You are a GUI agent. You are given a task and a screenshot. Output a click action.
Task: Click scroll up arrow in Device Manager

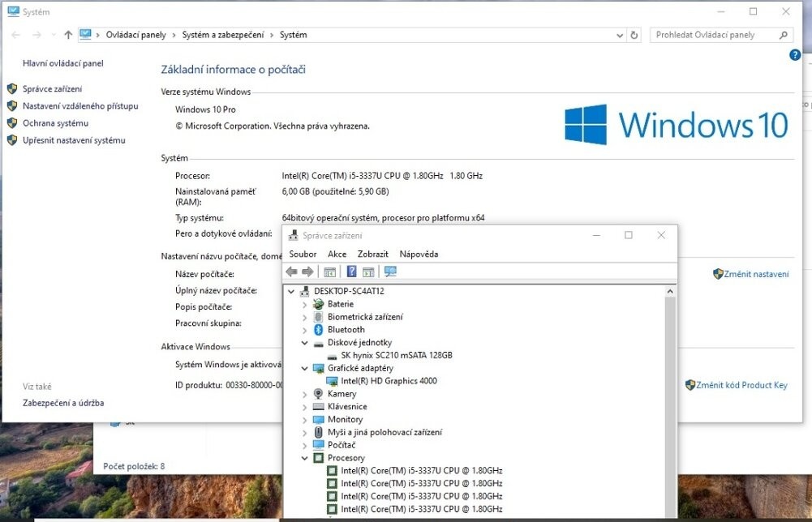click(x=670, y=291)
